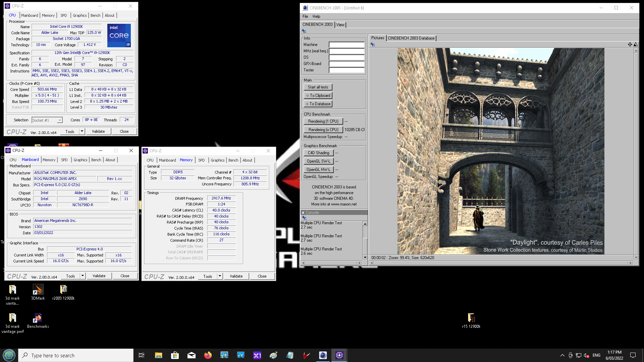This screenshot has width=644, height=362.
Task: Show hidden tray icons chevron
Action: tap(562, 355)
